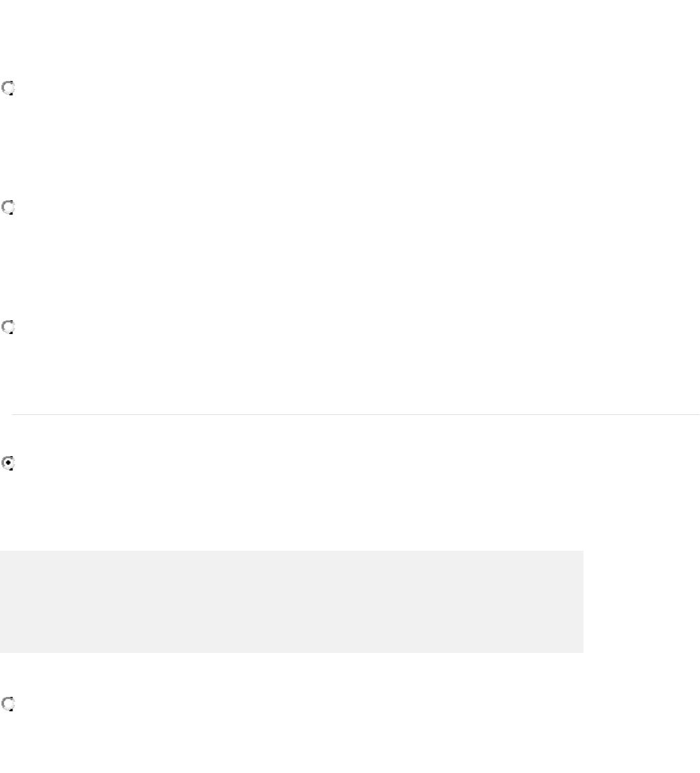The image size is (700, 773).
Task: Click inside the gray rectangular box
Action: point(291,602)
